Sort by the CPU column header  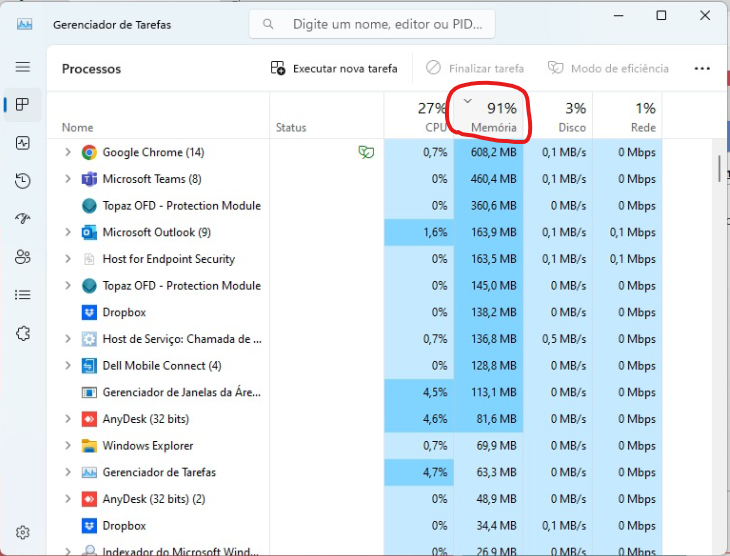pos(419,115)
